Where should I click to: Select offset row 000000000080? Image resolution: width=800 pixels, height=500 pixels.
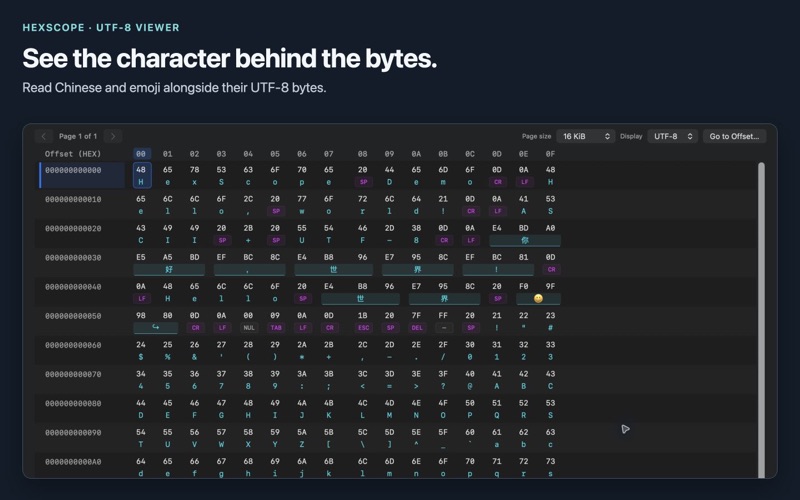73,403
